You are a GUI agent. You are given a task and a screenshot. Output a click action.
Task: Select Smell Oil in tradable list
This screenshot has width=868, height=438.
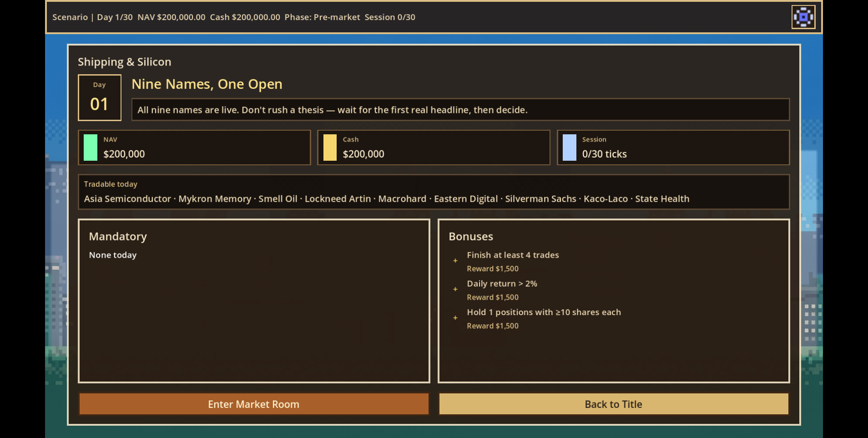tap(278, 199)
